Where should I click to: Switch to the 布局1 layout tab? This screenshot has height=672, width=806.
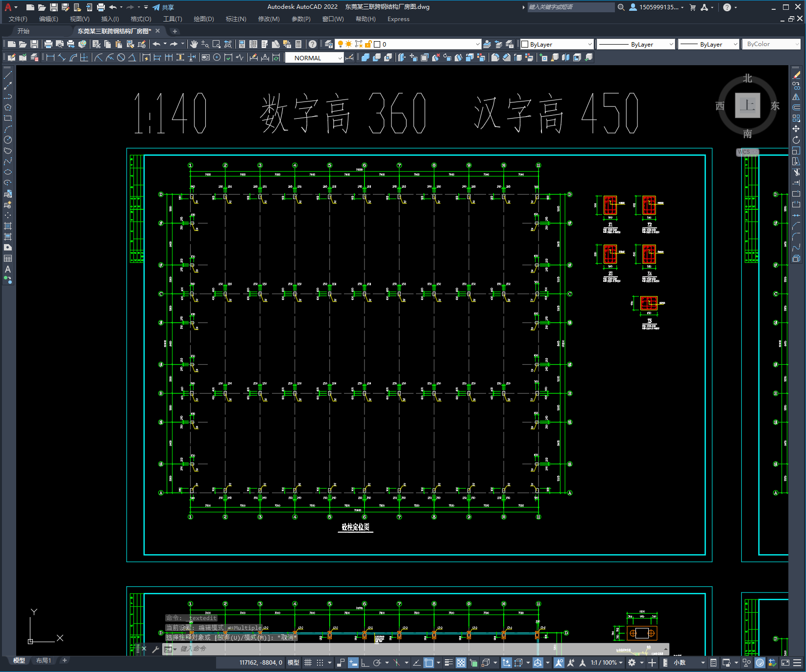tap(44, 661)
